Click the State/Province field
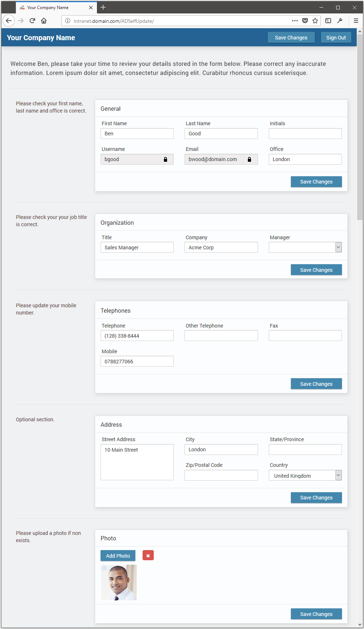This screenshot has width=364, height=629. tap(305, 449)
